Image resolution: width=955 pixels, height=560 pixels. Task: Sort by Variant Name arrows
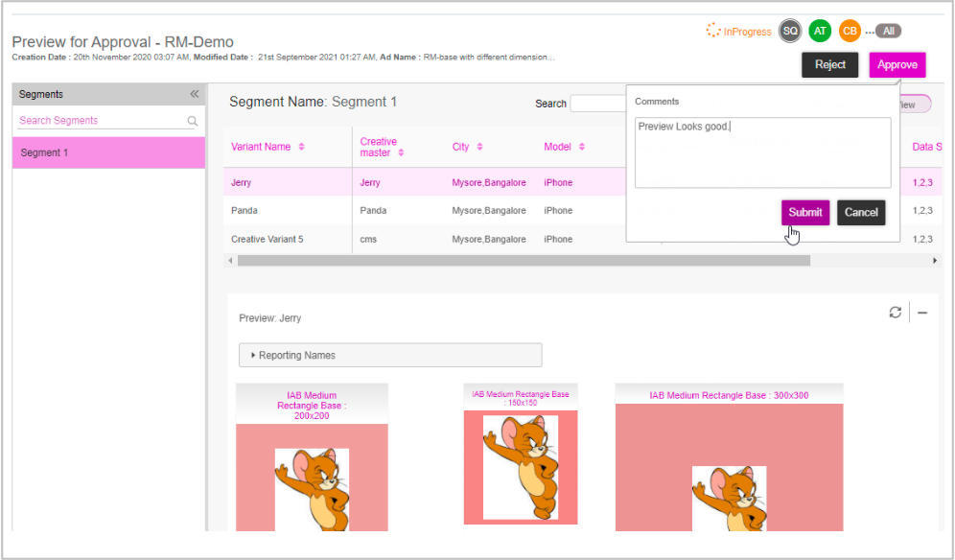tap(301, 147)
